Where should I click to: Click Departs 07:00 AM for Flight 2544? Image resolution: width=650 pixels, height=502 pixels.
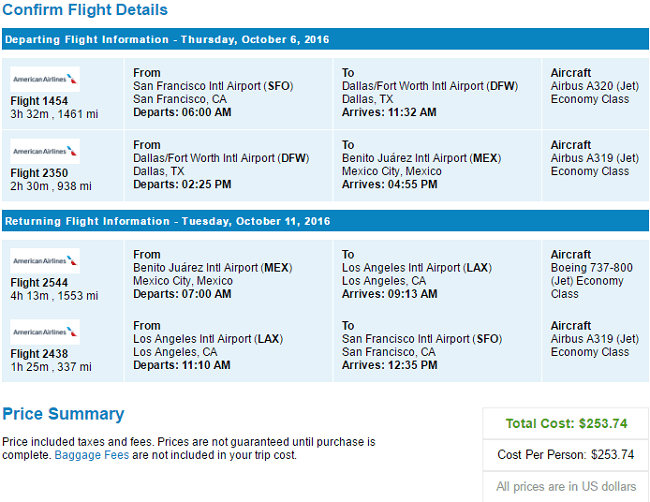(182, 294)
